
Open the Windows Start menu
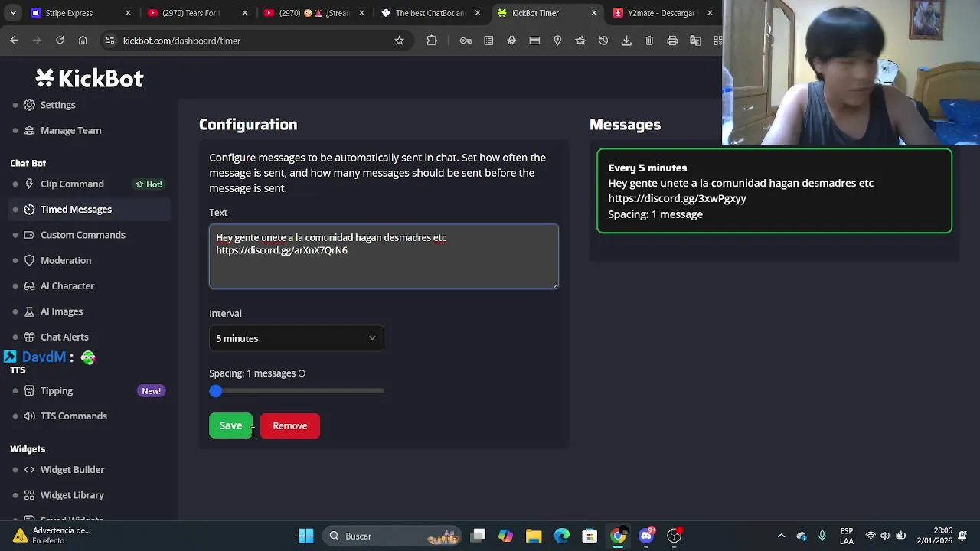[x=305, y=536]
